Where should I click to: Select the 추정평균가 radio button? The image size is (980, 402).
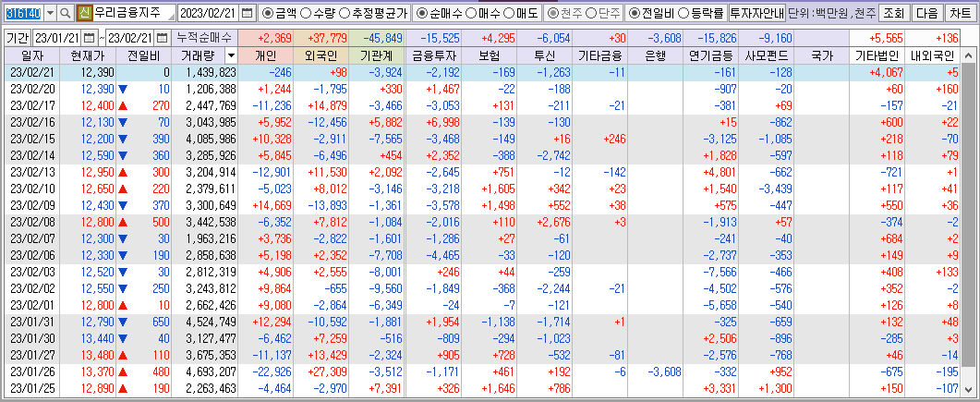[349, 13]
